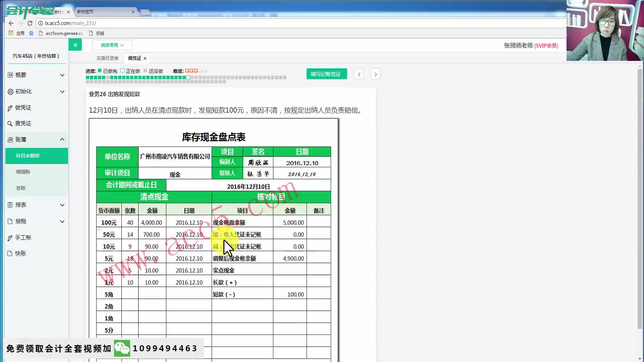
Task: Collapse the sidebar with the « button
Action: (x=75, y=44)
